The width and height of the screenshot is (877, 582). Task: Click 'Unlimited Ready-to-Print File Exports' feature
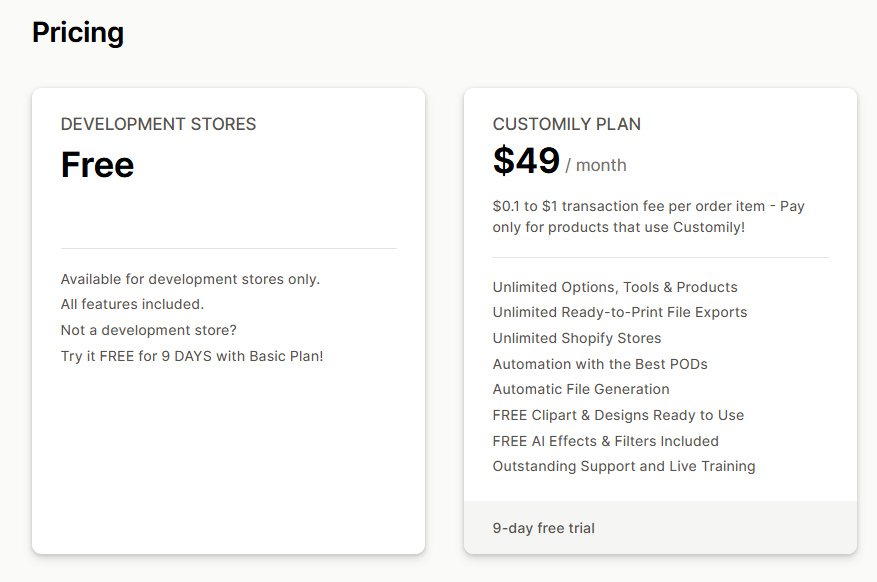click(x=619, y=312)
